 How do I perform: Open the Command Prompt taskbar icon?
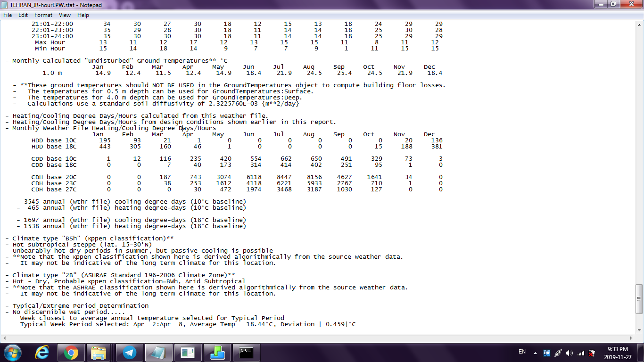tap(247, 353)
